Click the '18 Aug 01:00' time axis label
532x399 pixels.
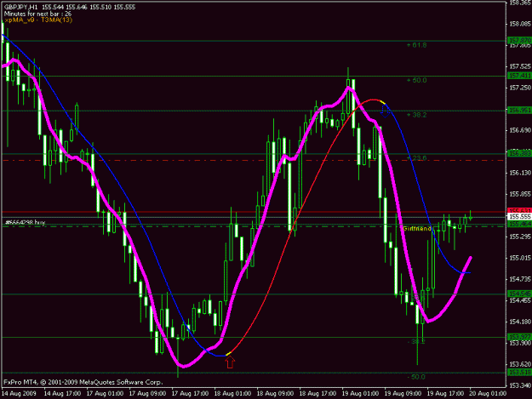(x=232, y=394)
